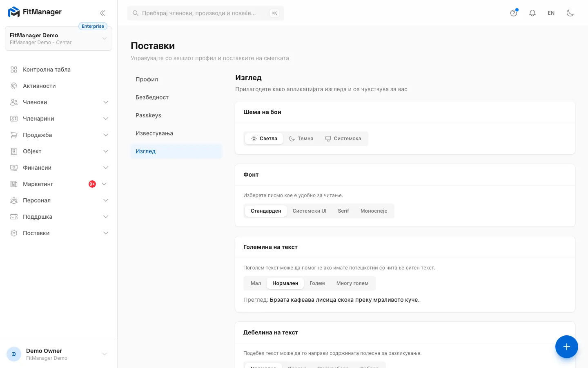Choose the Serif font option

(x=343, y=211)
